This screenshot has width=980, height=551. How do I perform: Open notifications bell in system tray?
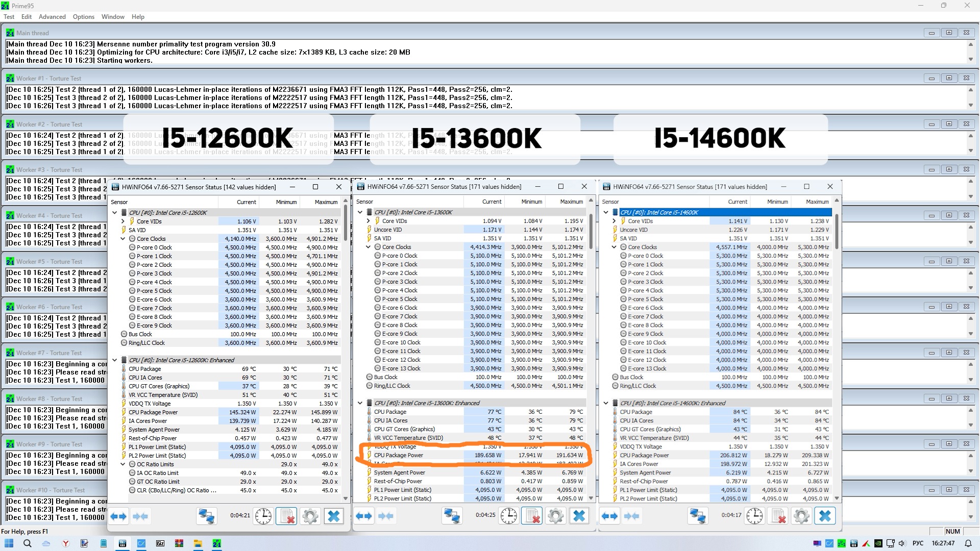click(968, 543)
